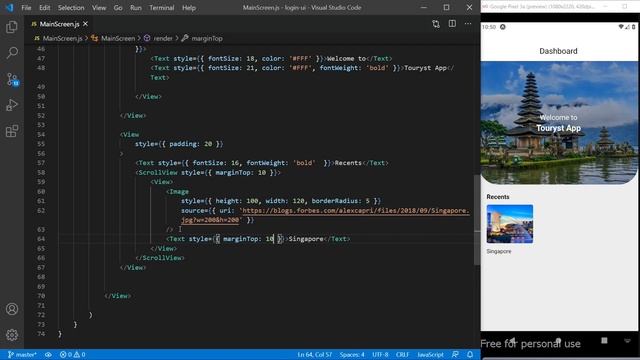Click the Ln 64, Col 57 indicator
This screenshot has width=640, height=360.
315,355
